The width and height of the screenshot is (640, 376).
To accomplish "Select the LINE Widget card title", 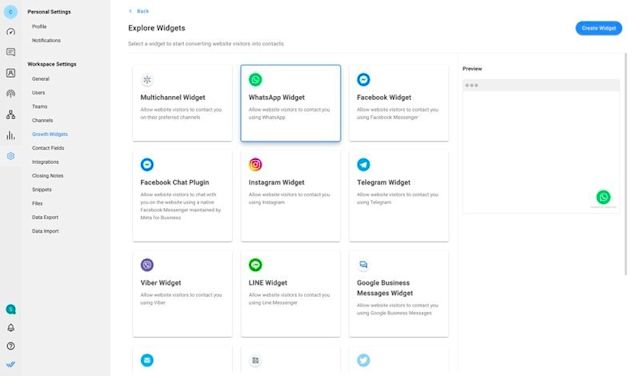I will 268,283.
